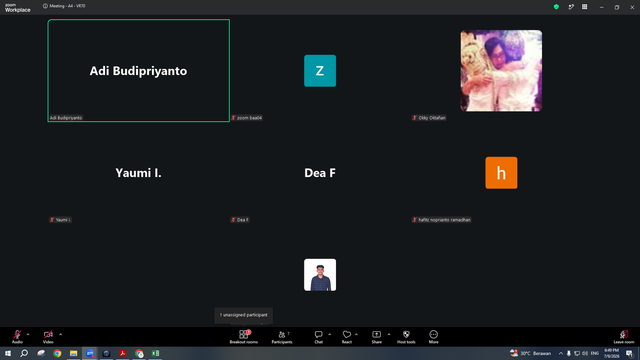
Task: Click the small 'Dea F' name label
Action: (240, 220)
